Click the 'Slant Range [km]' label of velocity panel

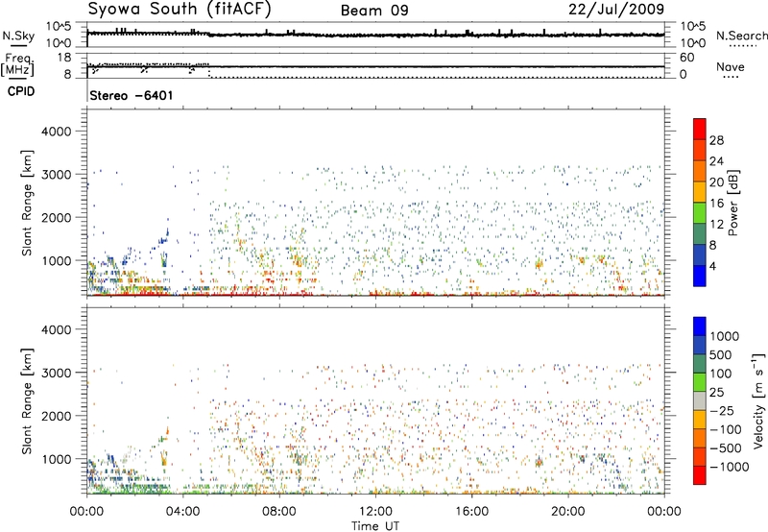click(x=27, y=400)
